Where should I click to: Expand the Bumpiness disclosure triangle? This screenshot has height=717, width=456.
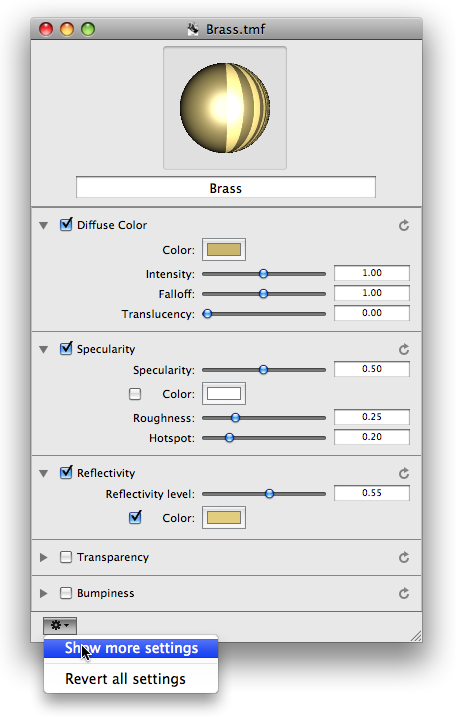(43, 593)
